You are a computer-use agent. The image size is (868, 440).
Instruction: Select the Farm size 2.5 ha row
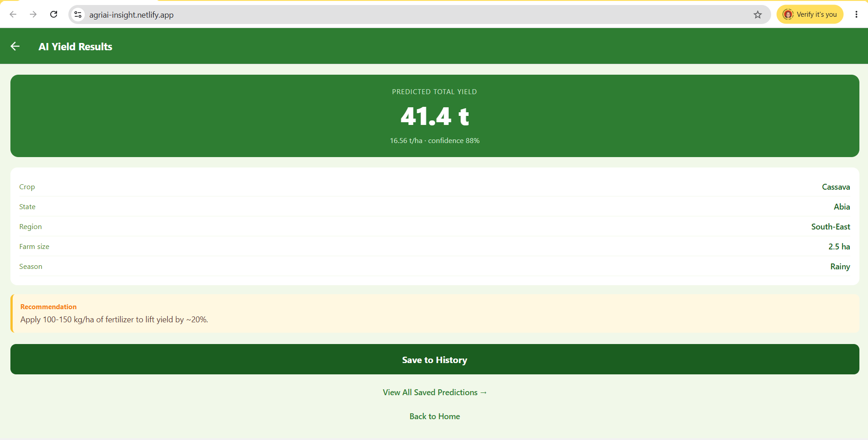click(x=435, y=246)
